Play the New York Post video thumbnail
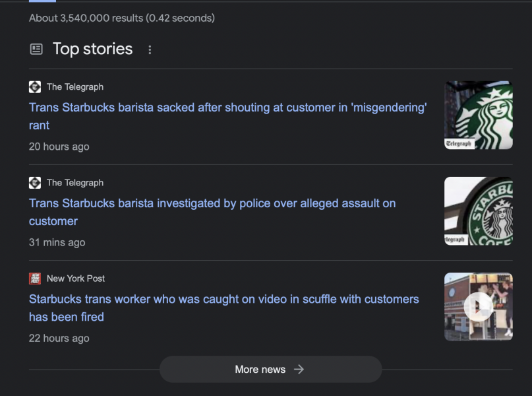Screen dimensions: 532x396 click(479, 307)
